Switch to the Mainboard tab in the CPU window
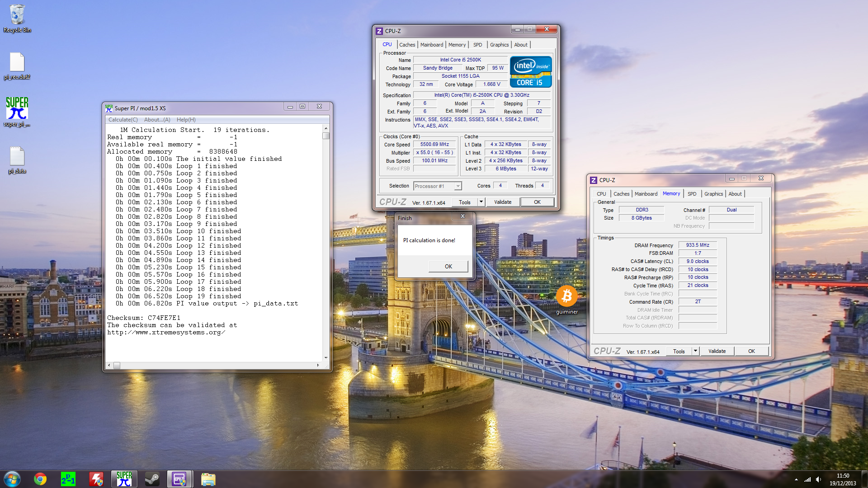 [432, 45]
